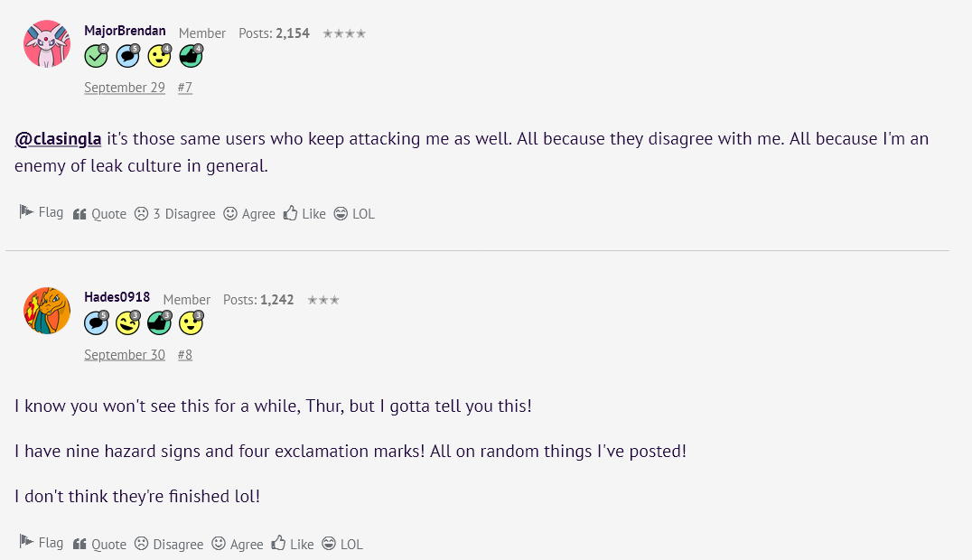Click Hades0918's blue speech bubble badge
The image size is (972, 560).
[96, 323]
